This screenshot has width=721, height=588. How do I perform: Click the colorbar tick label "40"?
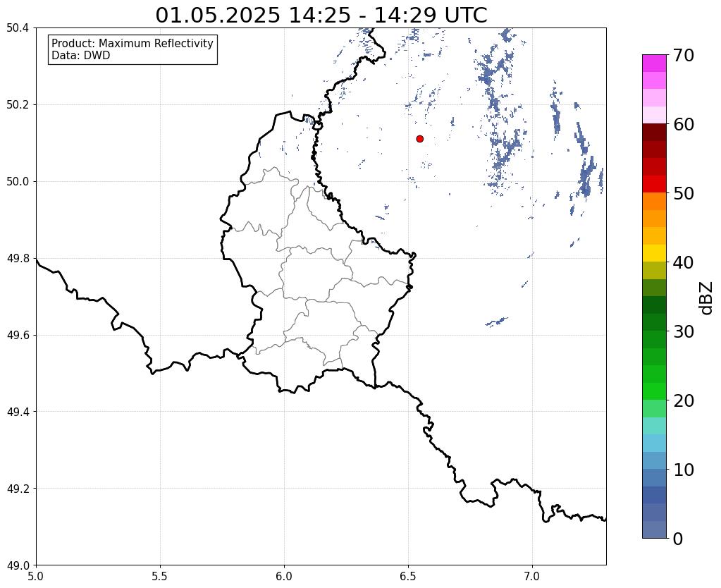pos(684,262)
